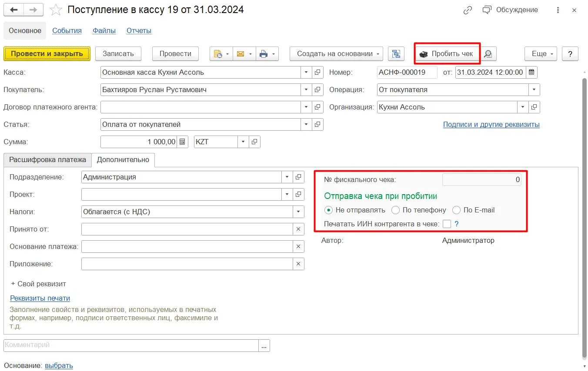Click the printer icon in toolbar

pyautogui.click(x=264, y=54)
